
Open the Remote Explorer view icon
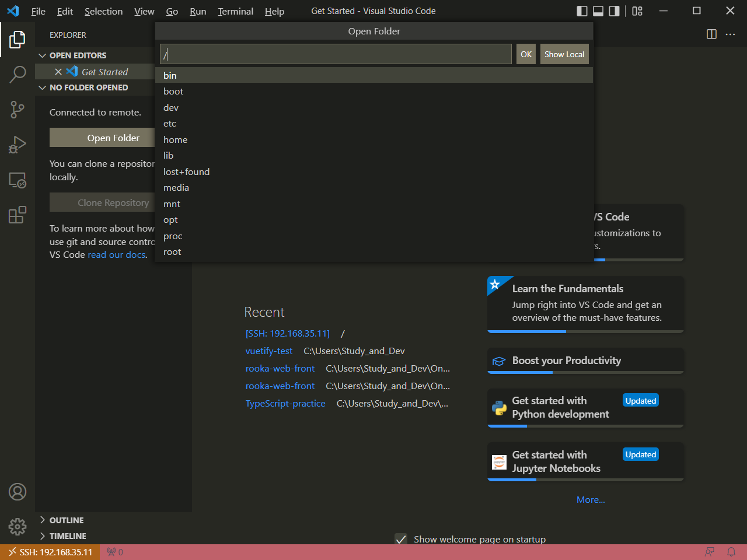pyautogui.click(x=18, y=180)
